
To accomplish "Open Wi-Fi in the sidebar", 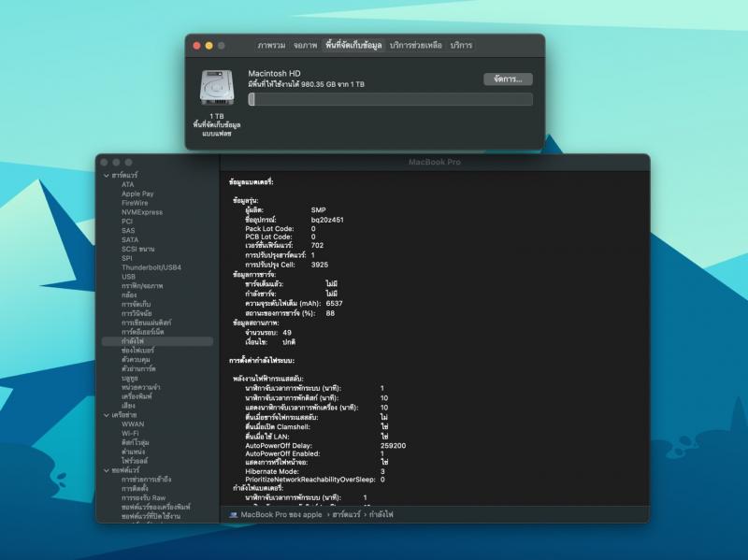I will (x=130, y=433).
